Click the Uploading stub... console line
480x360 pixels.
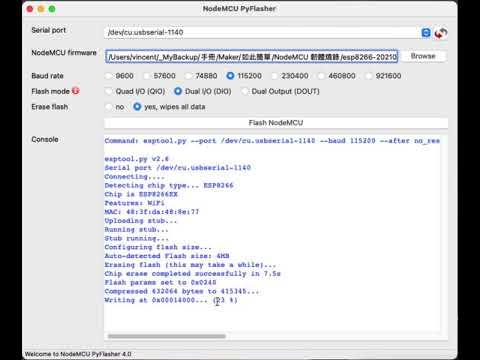tap(141, 221)
